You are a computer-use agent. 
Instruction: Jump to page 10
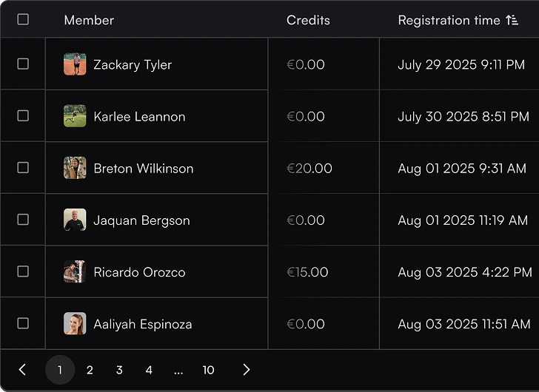[x=208, y=370]
